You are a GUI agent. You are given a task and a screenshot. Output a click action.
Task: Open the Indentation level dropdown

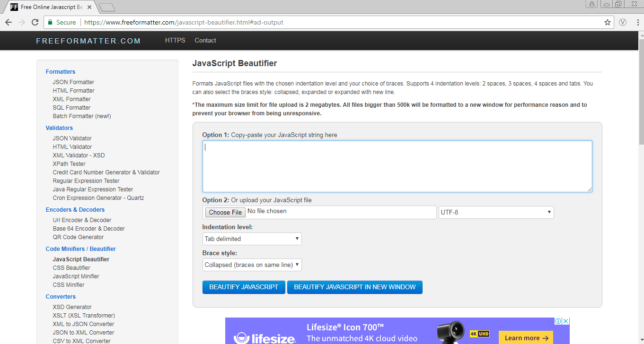[252, 239]
